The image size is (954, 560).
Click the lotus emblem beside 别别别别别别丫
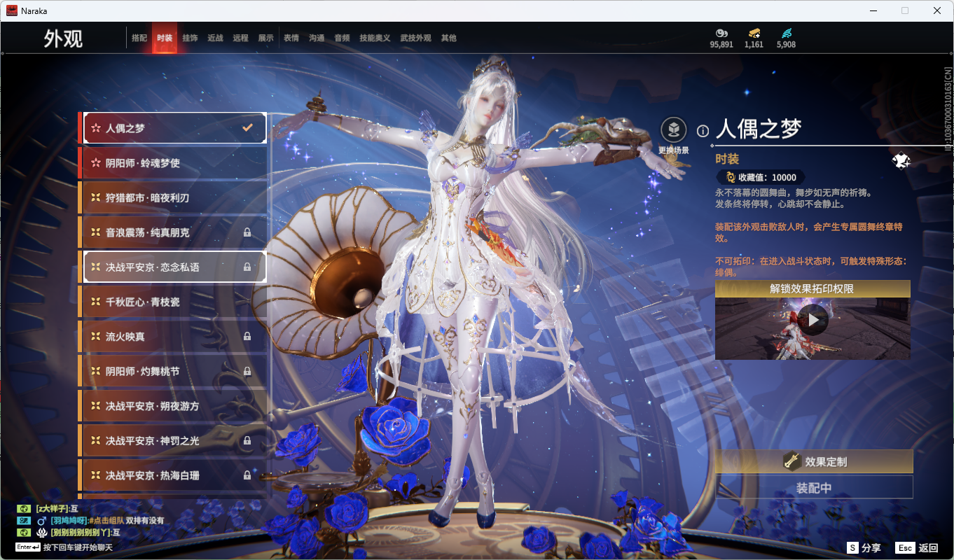click(41, 533)
